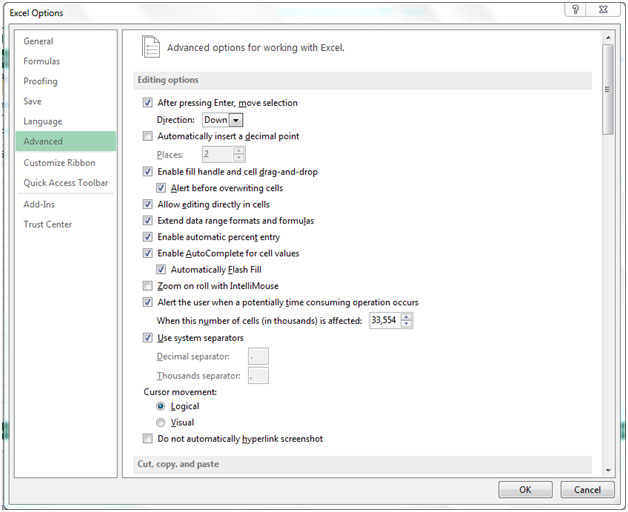Select Visual cursor movement
This screenshot has height=512, width=628.
pos(161,422)
